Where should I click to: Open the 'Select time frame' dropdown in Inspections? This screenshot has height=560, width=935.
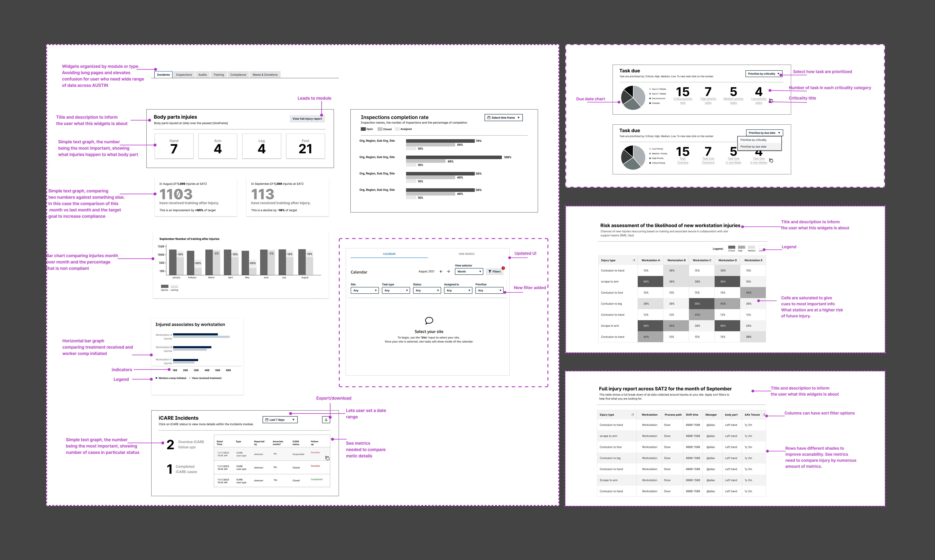point(504,117)
